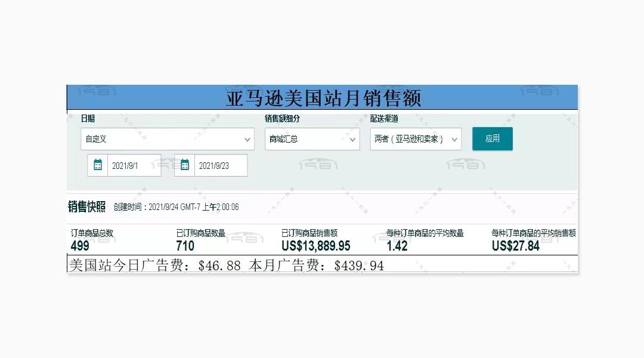Focus the 2021/9/23 end date field

click(x=221, y=165)
